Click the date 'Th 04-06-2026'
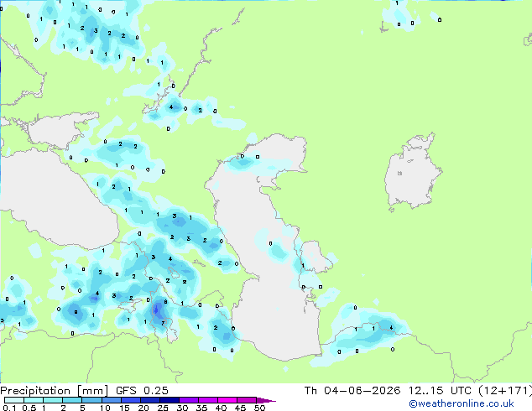The height and width of the screenshot is (411, 532). click(352, 391)
